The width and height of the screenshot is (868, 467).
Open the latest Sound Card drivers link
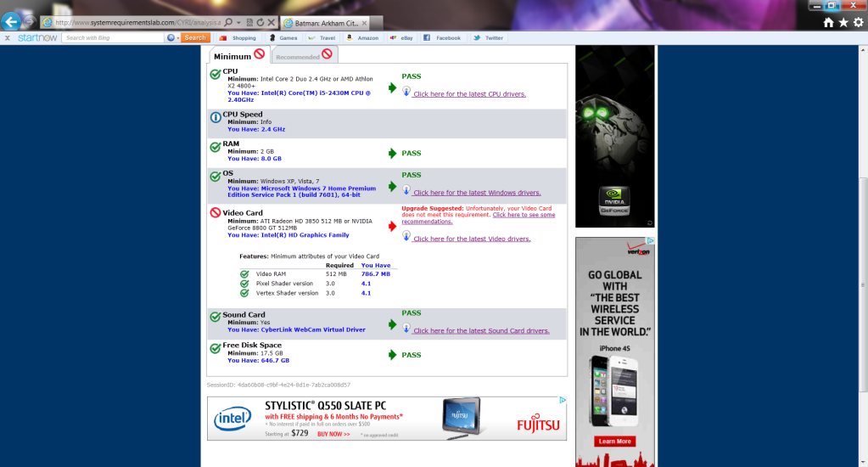coord(481,331)
